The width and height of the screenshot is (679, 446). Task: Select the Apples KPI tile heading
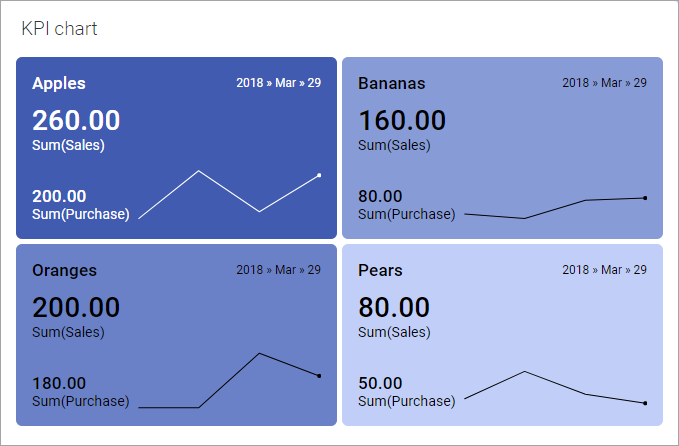coord(59,83)
